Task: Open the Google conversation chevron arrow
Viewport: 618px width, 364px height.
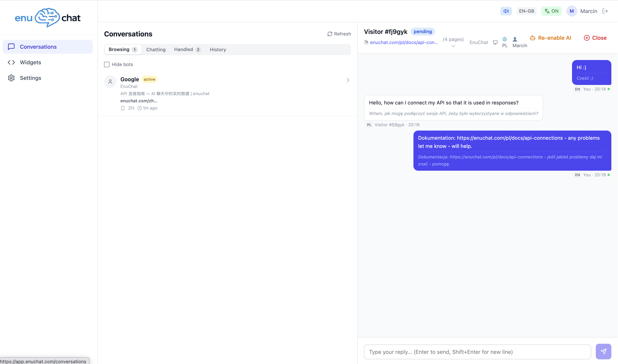Action: click(348, 80)
